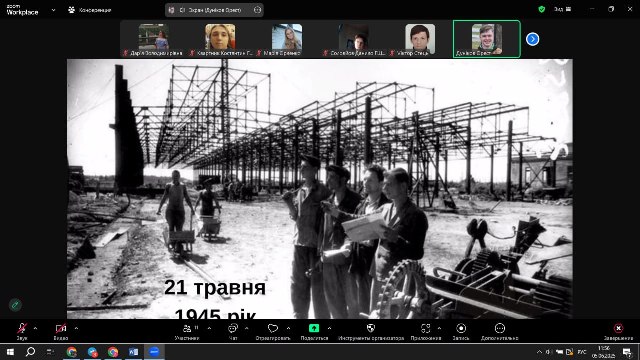Show next participants with blue arrow
The image size is (640, 360).
click(532, 39)
